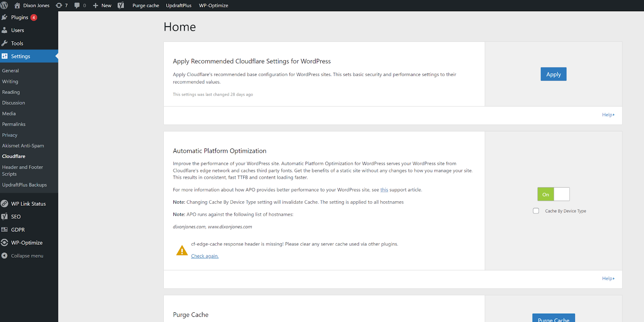Open the Tools menu label
Viewport: 644px width, 322px height.
click(17, 43)
